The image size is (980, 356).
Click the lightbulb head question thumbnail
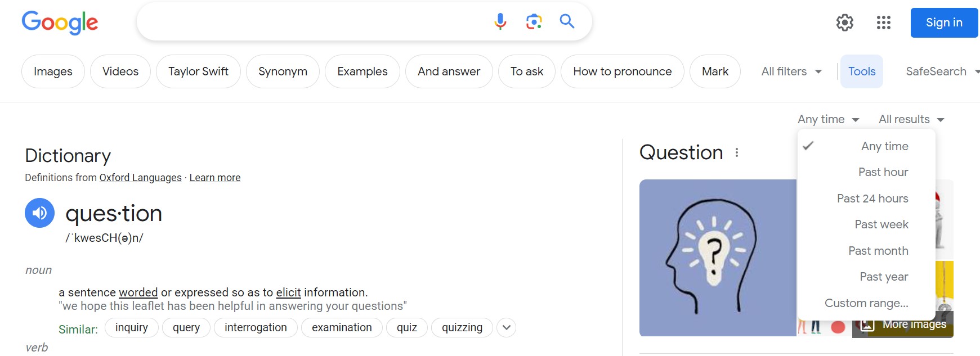(x=718, y=258)
